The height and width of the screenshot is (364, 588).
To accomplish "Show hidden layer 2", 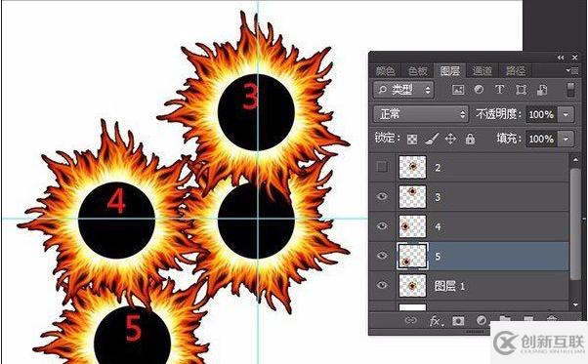I will (x=382, y=167).
